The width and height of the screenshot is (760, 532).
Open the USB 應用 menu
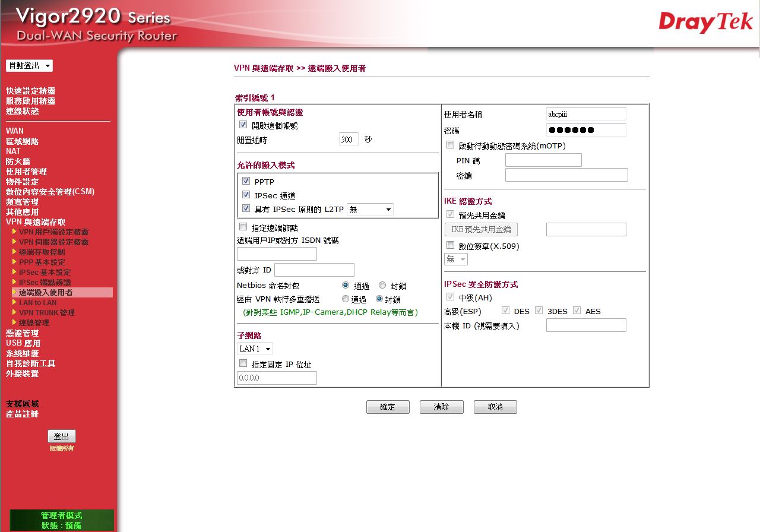pos(23,343)
